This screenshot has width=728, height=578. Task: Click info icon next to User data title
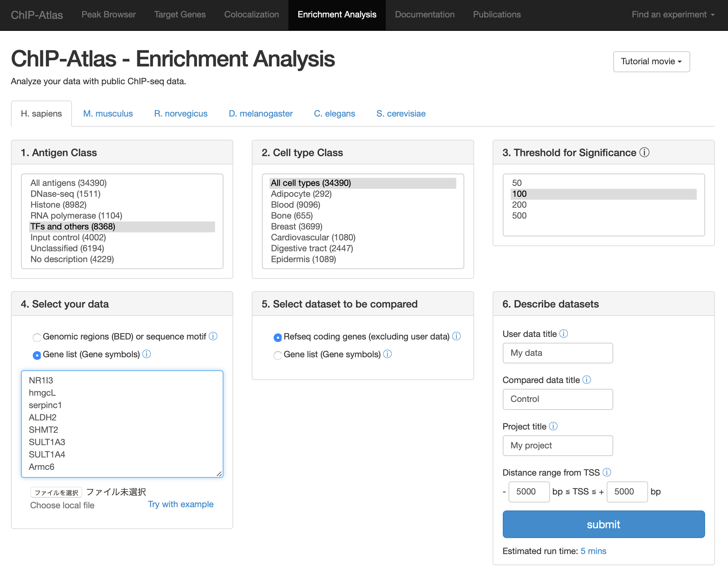click(563, 334)
